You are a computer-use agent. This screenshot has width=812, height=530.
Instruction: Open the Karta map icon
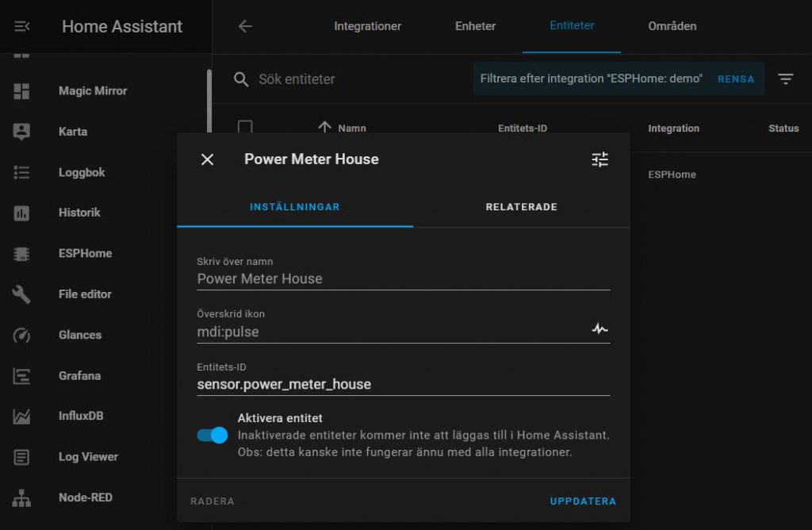21,132
